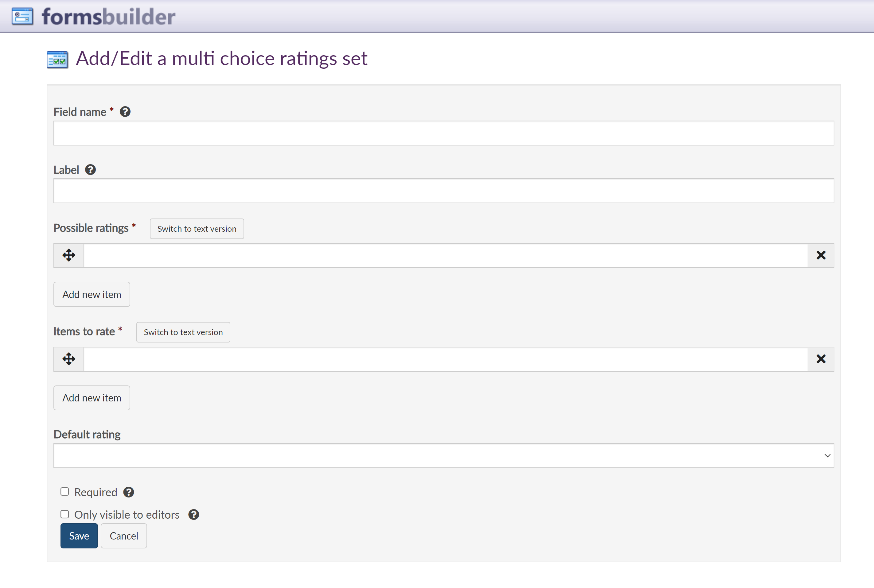Tick the Only visible to editors checkbox
Screen dimensions: 874x588
[x=64, y=514]
